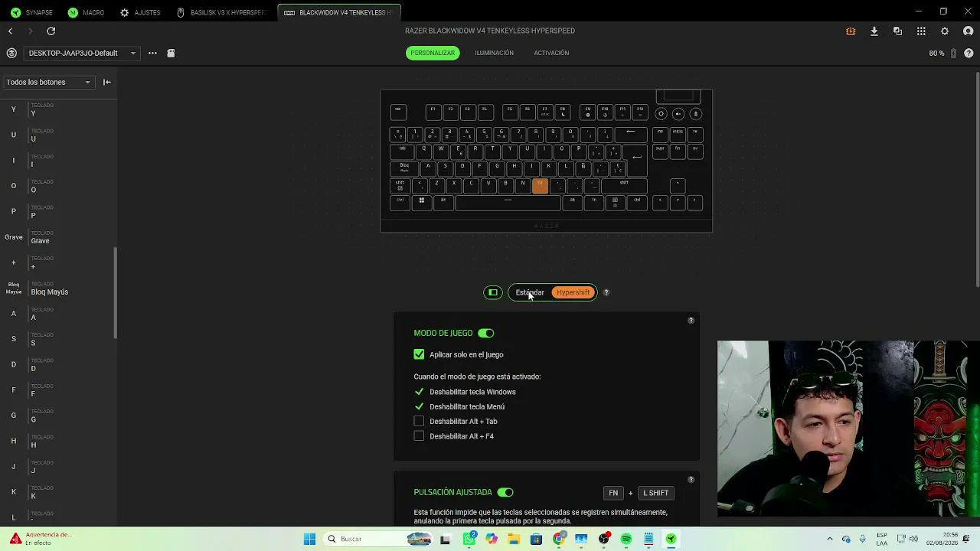The image size is (980, 551).
Task: Open the profile layers icon beside the profile name
Action: click(x=11, y=53)
